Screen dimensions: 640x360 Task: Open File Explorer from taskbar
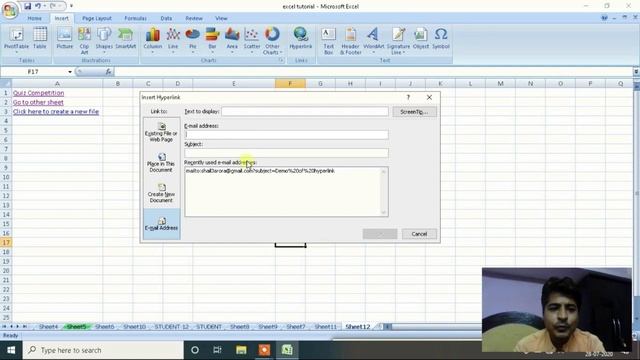click(x=241, y=350)
